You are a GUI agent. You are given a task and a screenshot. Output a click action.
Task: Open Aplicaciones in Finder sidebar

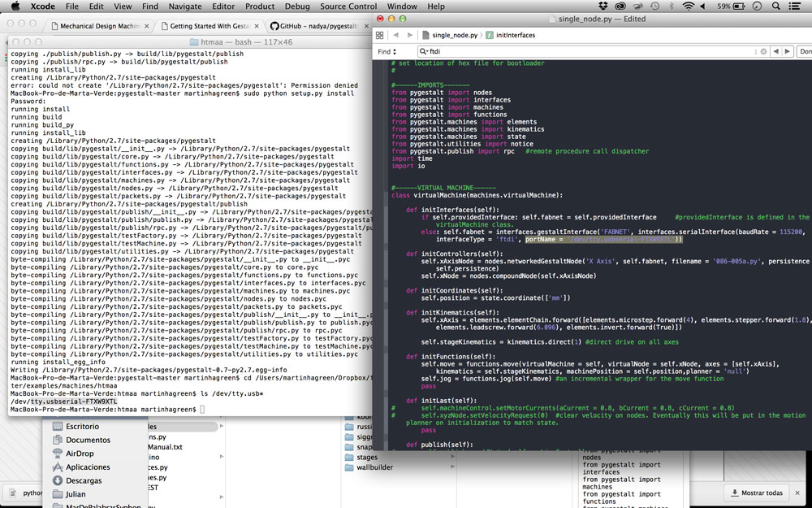click(x=82, y=467)
